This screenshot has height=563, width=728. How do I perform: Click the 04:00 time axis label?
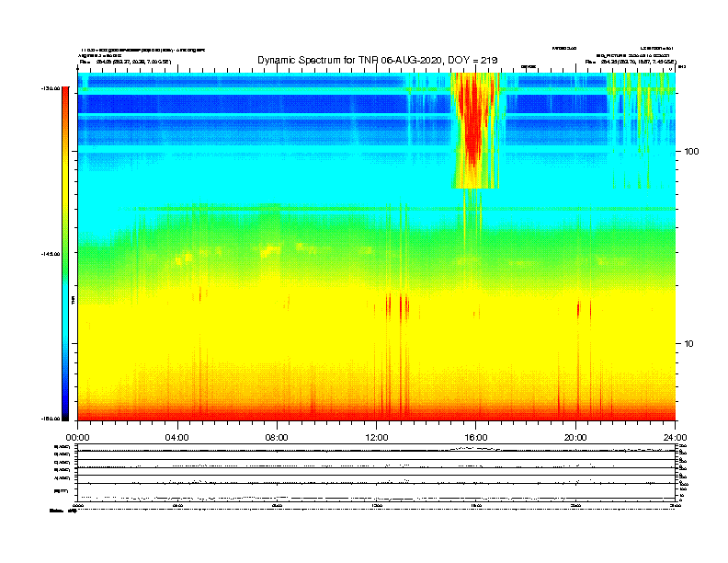(x=176, y=438)
